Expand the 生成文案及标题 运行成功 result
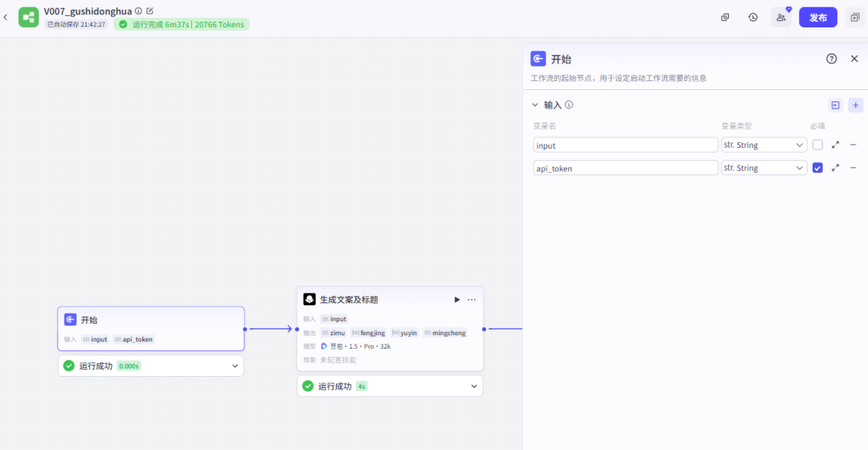 click(474, 387)
